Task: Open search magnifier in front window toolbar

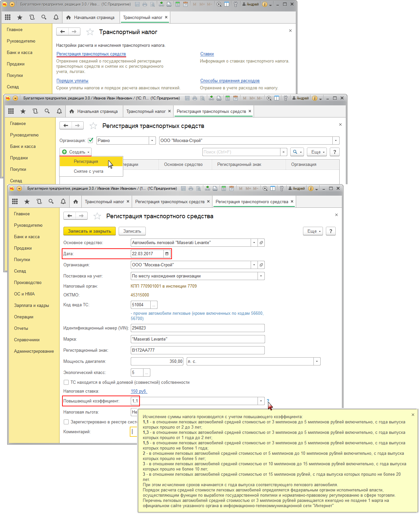Action: tap(51, 202)
